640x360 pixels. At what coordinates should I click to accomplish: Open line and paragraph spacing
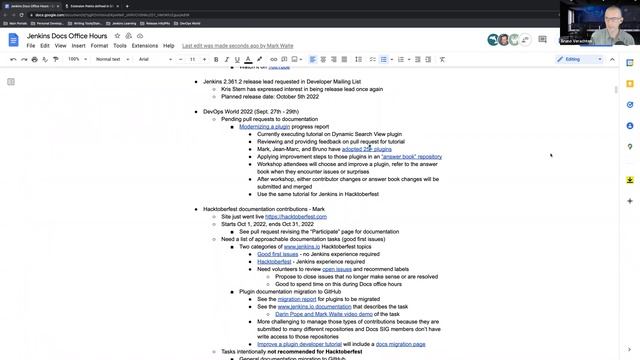coord(358,60)
